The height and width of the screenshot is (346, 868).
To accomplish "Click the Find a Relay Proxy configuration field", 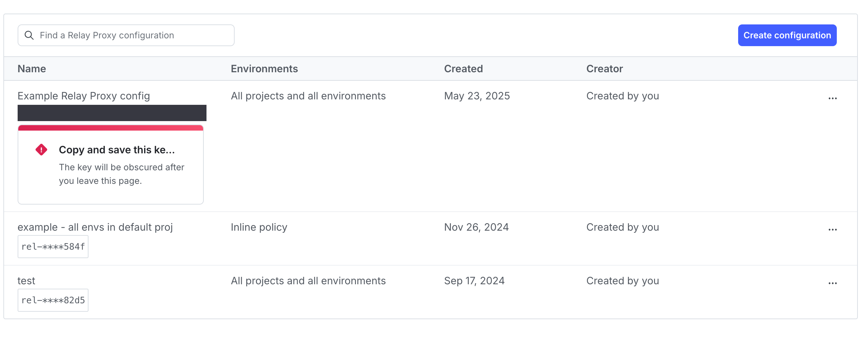I will [x=126, y=35].
